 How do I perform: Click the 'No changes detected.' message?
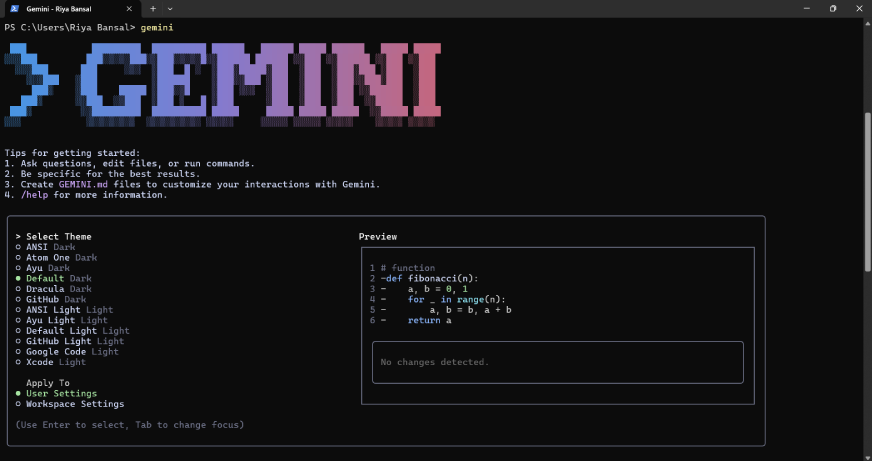[435, 362]
